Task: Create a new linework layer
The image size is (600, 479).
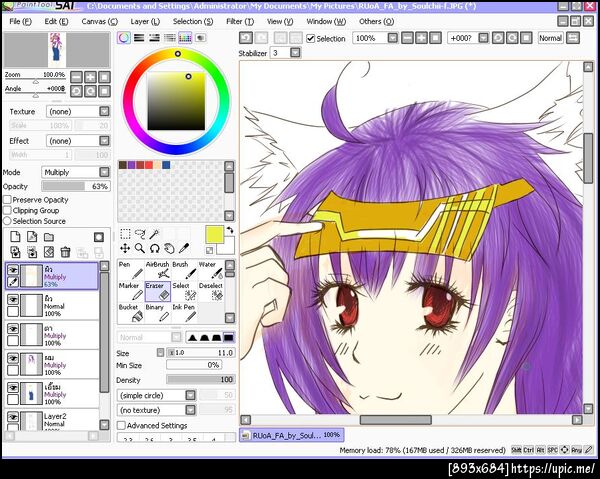Action: coord(32,237)
